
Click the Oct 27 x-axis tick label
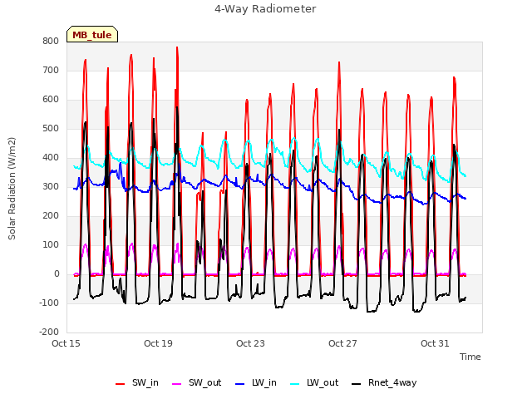point(342,343)
